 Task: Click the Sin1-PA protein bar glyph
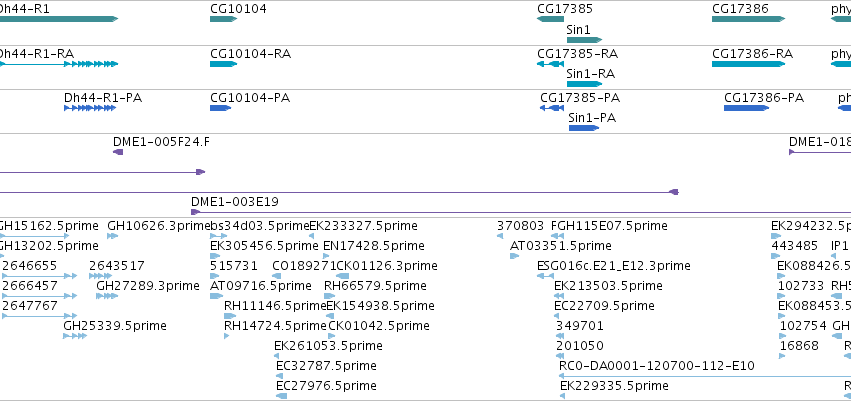coord(584,128)
